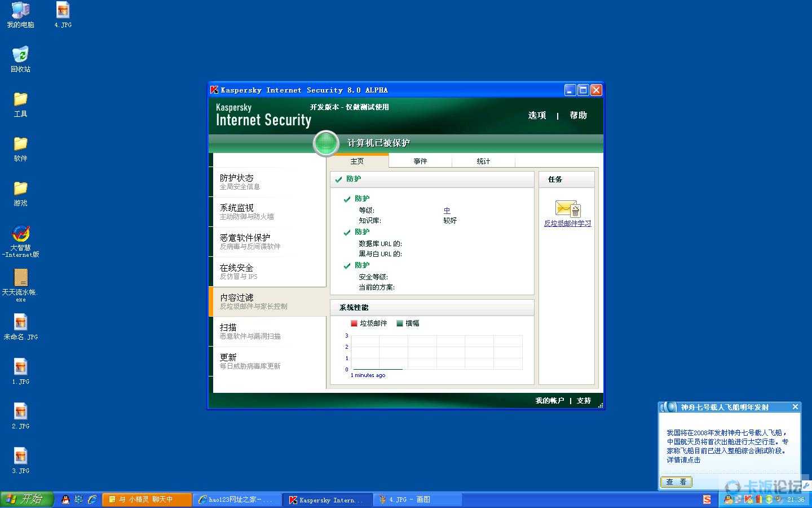Screen dimensions: 812x508
Task: Open 回收站 recycle bin icon
Action: pos(20,59)
